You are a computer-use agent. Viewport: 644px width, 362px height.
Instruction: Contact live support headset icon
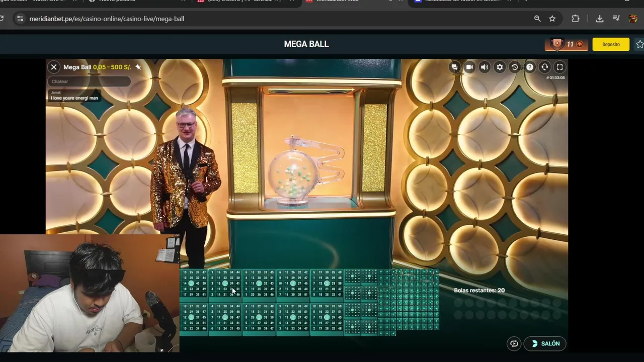545,67
